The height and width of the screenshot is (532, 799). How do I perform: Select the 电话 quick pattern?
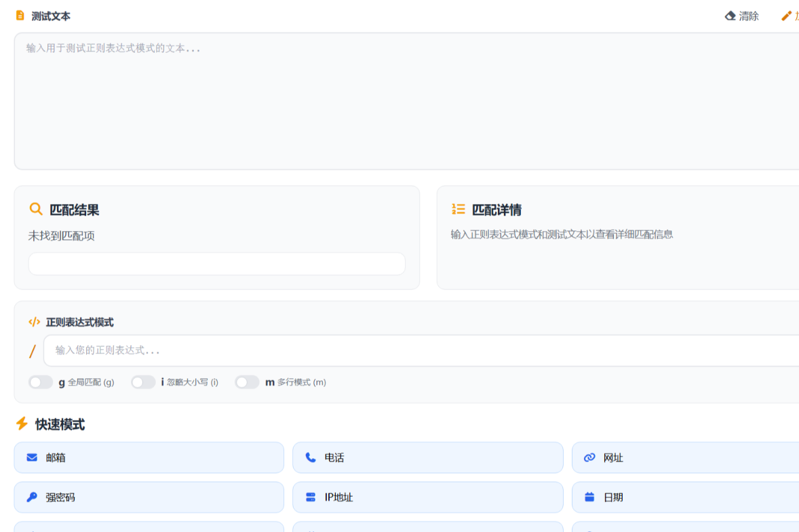(427, 457)
